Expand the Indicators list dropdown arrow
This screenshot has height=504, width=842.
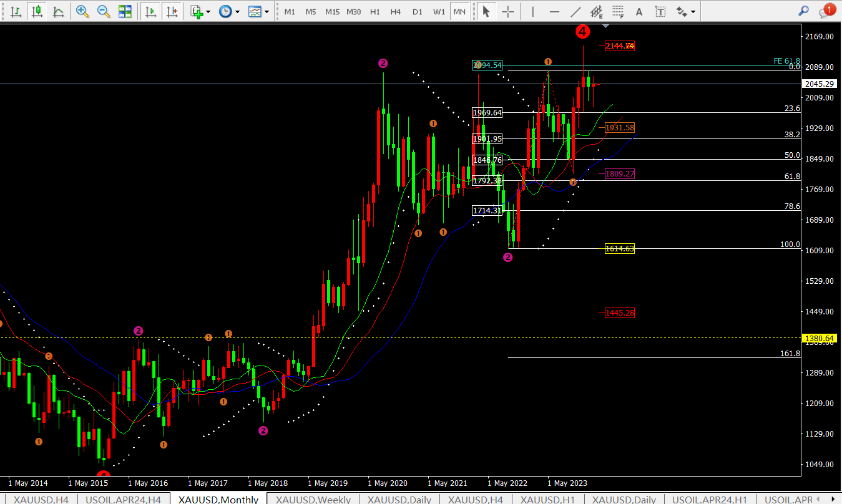click(x=208, y=12)
